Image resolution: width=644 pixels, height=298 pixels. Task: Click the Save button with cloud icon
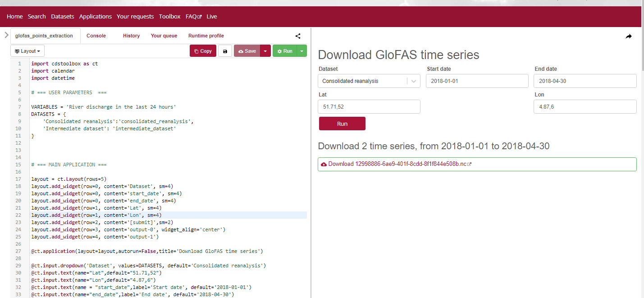coord(247,51)
